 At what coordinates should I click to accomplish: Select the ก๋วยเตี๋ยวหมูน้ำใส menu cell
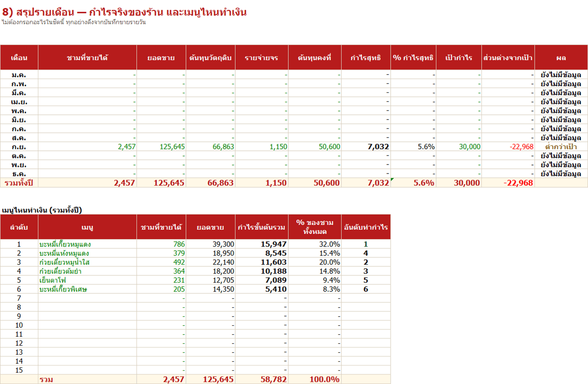88,262
